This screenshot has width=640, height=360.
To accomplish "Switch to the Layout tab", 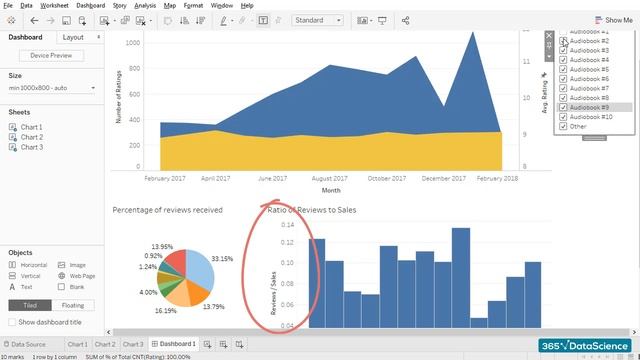I will click(x=73, y=37).
